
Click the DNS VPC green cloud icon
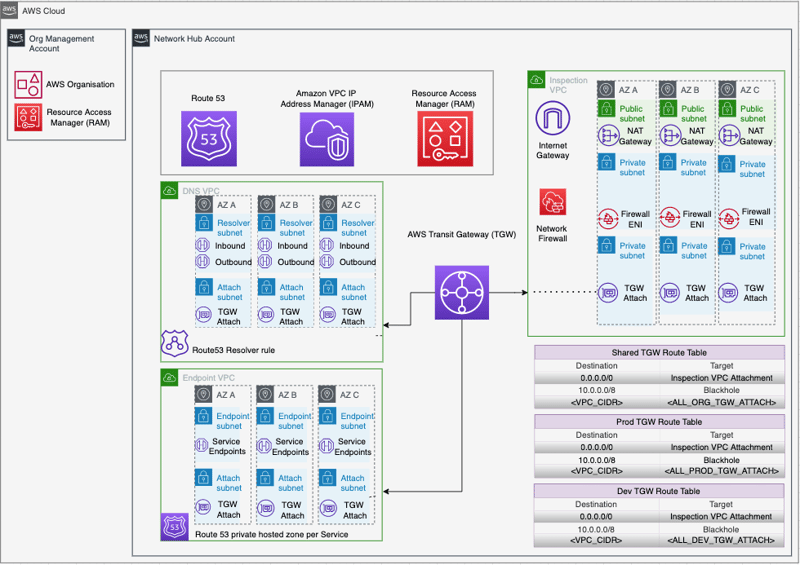(169, 191)
